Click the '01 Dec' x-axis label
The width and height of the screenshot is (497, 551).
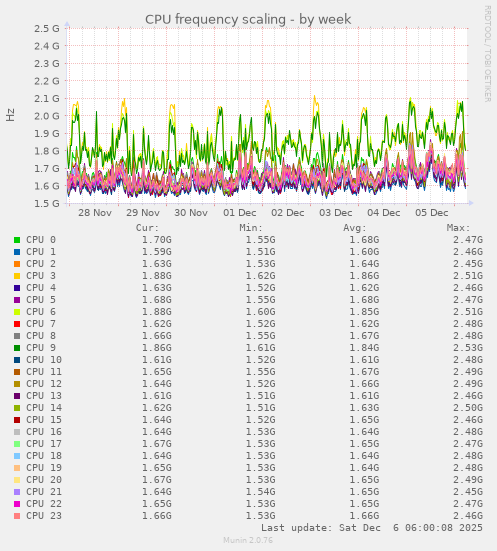pyautogui.click(x=240, y=213)
